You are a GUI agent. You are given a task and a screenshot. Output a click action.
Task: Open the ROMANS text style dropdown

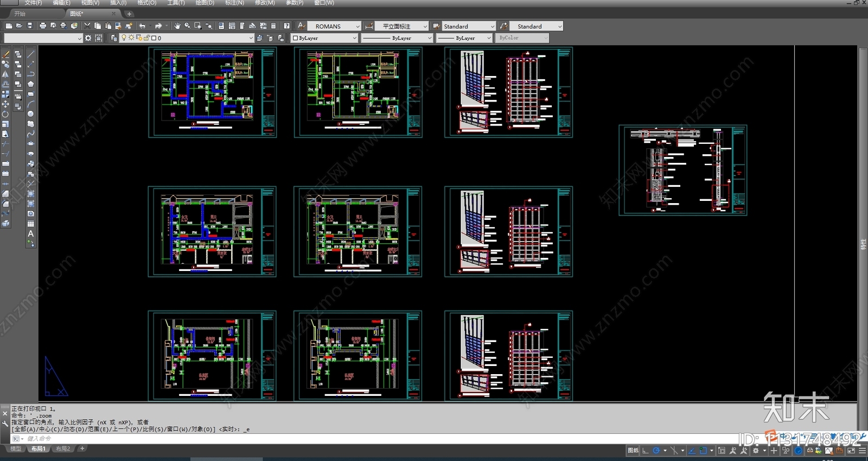click(x=334, y=26)
